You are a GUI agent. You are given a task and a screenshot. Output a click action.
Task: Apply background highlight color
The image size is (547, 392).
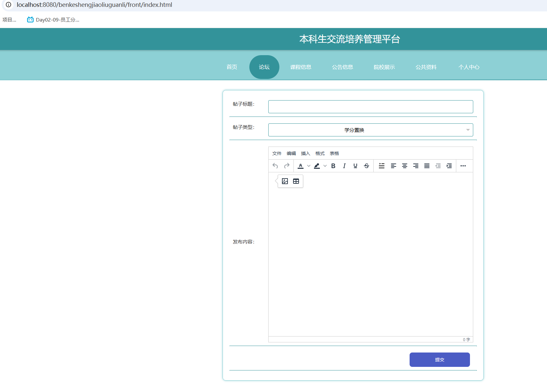317,166
